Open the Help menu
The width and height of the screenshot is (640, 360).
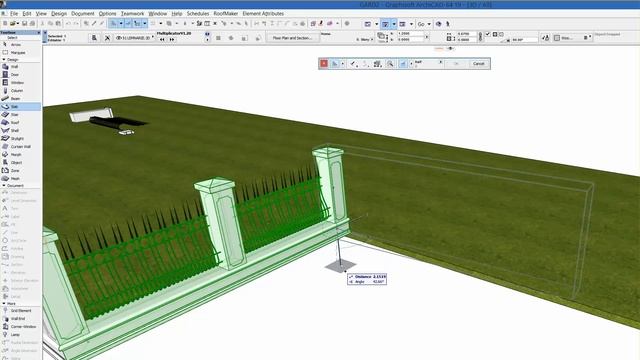177,13
